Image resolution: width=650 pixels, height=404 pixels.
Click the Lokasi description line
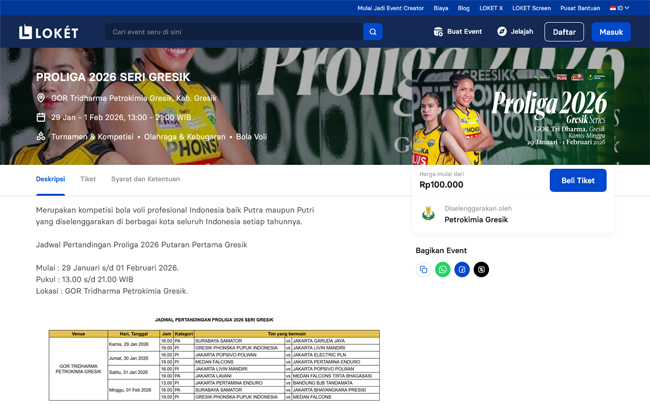(x=112, y=291)
